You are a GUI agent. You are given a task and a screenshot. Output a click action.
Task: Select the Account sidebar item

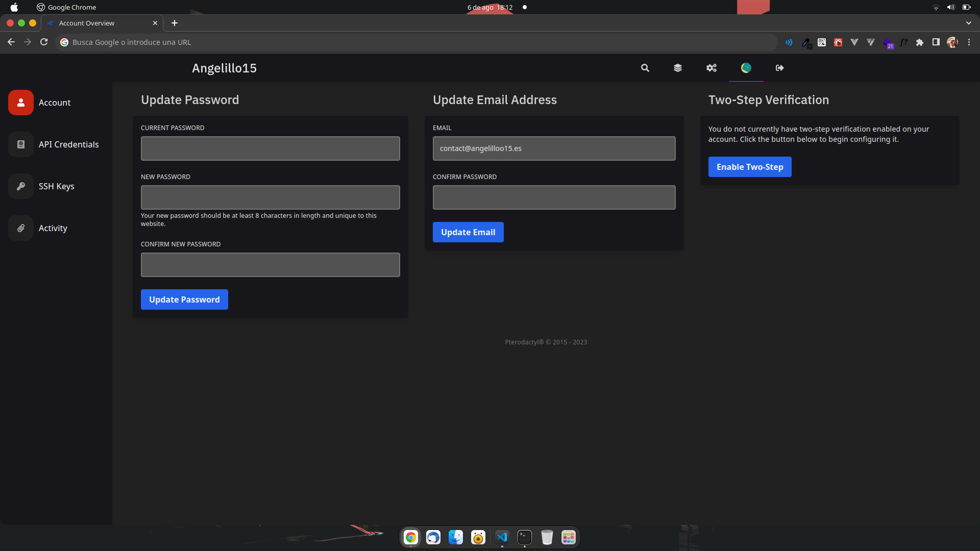click(x=55, y=103)
